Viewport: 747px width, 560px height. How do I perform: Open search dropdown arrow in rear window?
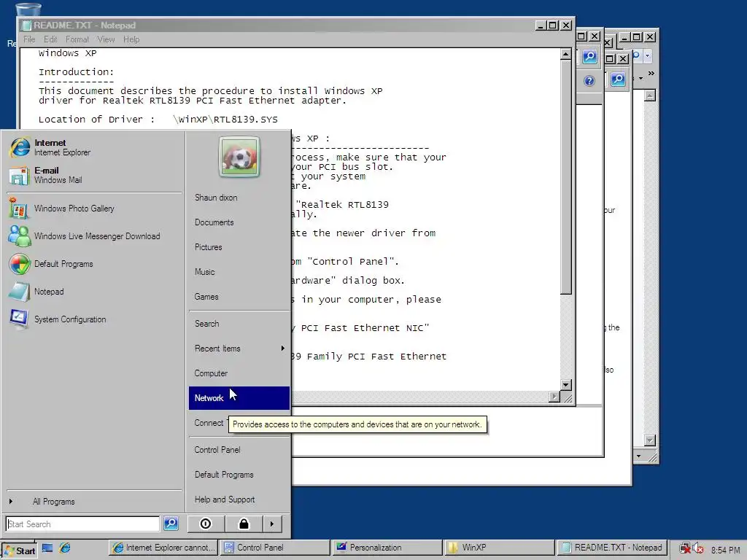[648, 55]
